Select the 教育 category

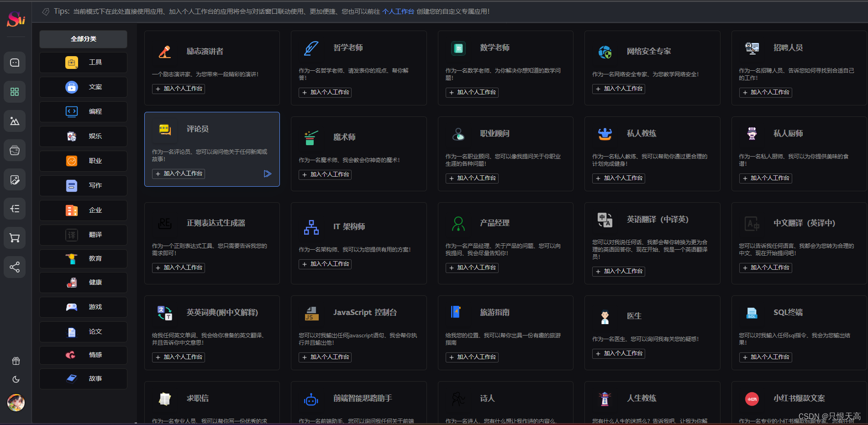point(83,259)
